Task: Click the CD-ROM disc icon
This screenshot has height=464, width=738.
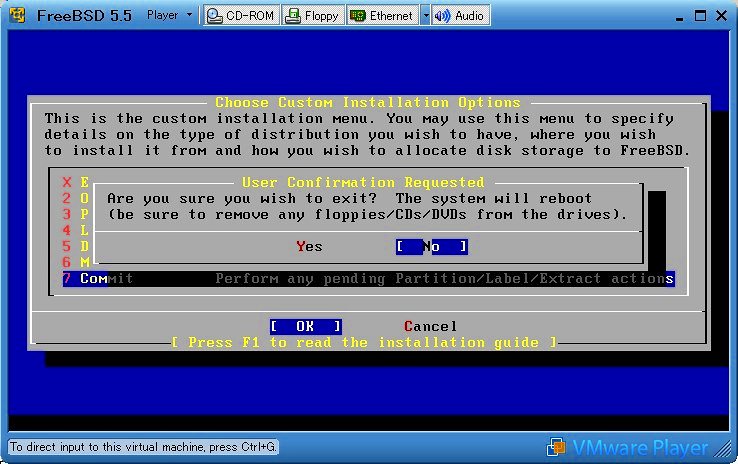Action: coord(214,15)
